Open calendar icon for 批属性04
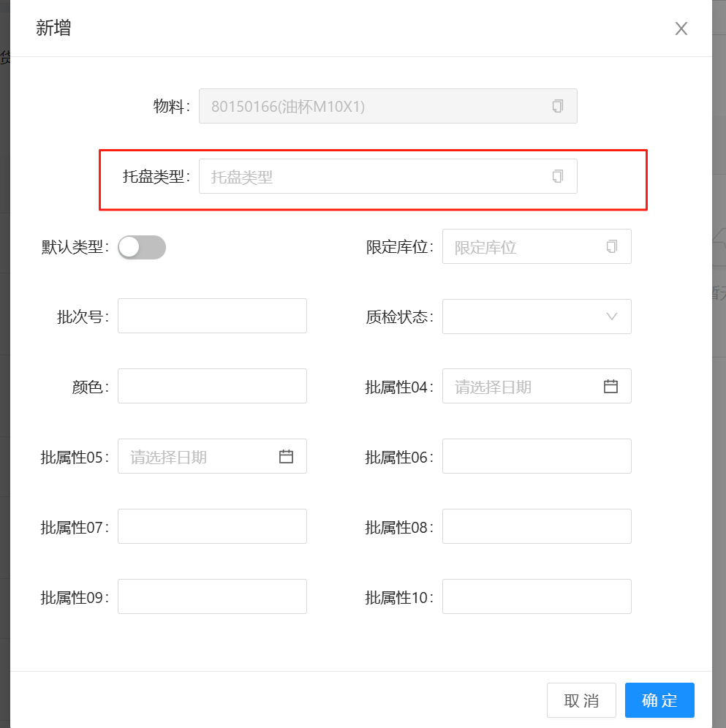This screenshot has width=726, height=728. [611, 387]
